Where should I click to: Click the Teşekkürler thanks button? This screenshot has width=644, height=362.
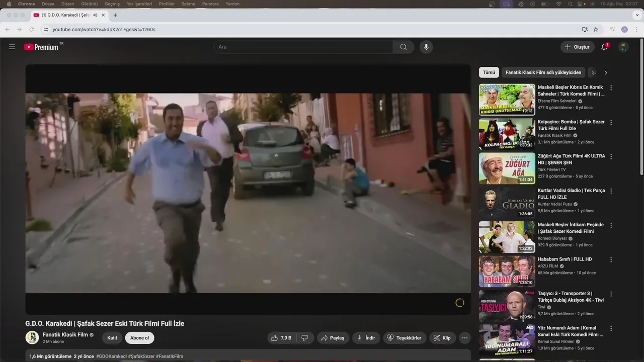[x=405, y=338]
